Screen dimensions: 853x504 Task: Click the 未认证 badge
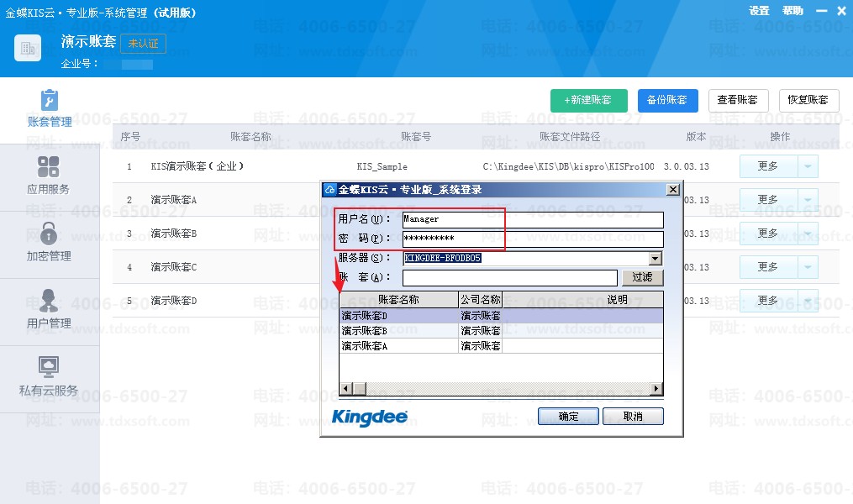[x=143, y=44]
